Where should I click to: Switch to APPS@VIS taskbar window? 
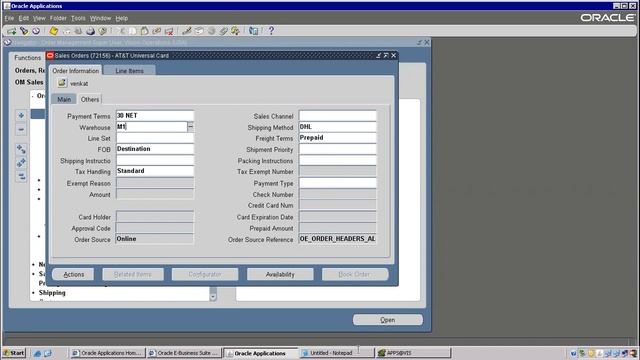point(413,353)
